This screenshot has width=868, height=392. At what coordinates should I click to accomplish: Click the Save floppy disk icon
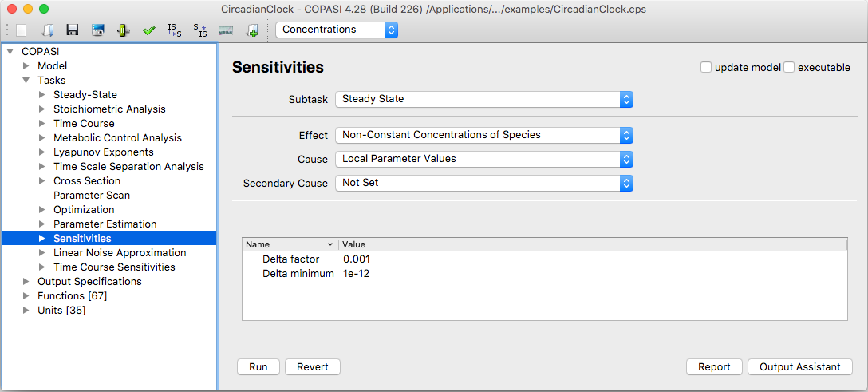(x=72, y=30)
